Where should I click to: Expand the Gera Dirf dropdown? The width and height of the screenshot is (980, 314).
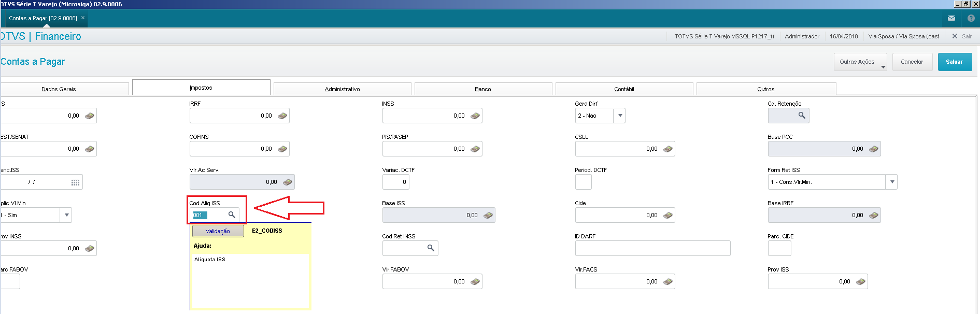(x=620, y=116)
